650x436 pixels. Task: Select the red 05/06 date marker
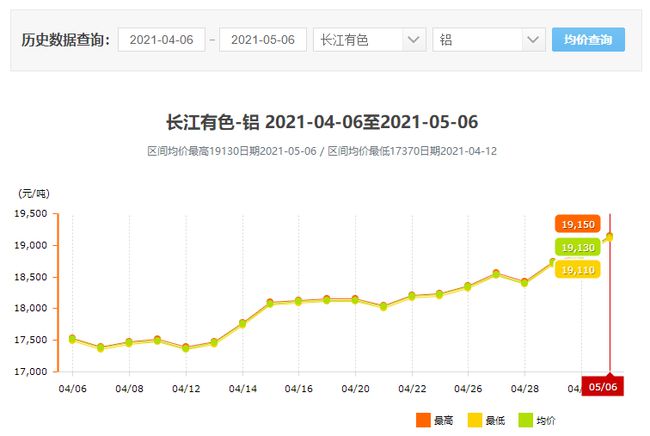[602, 386]
